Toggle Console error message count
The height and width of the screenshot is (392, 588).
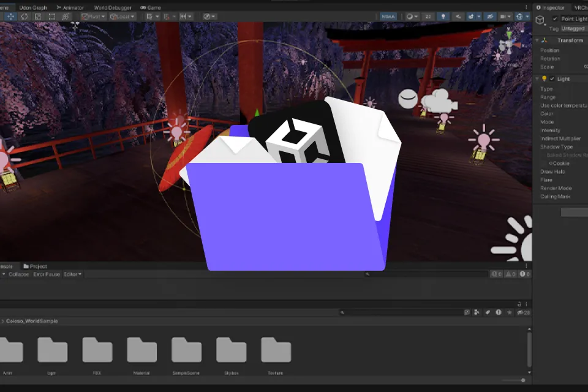click(524, 274)
